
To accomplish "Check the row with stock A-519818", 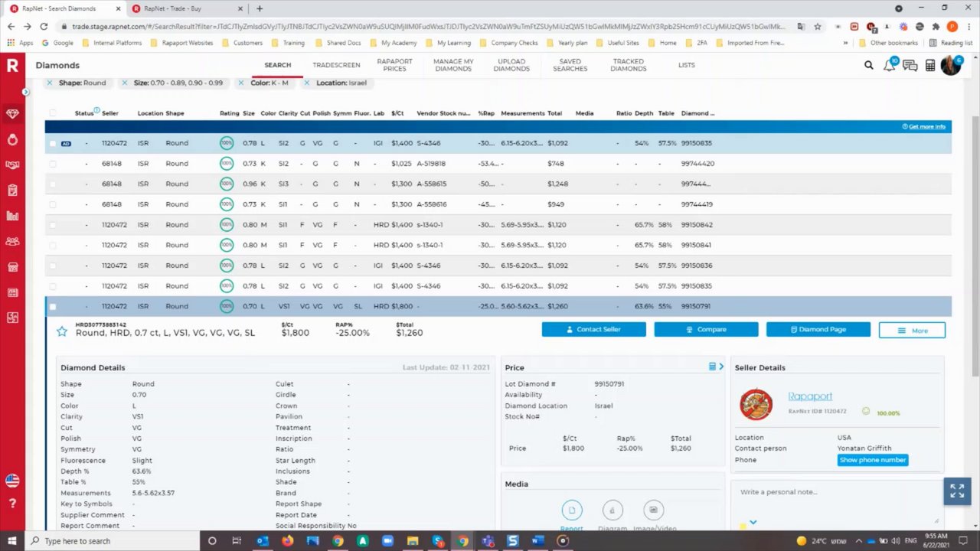I will [53, 164].
